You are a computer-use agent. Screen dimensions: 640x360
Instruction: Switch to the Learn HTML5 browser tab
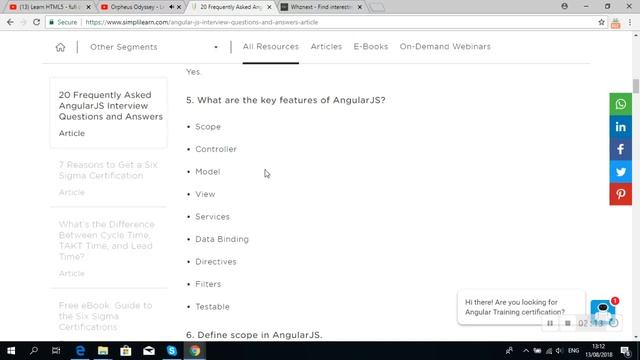click(x=48, y=7)
